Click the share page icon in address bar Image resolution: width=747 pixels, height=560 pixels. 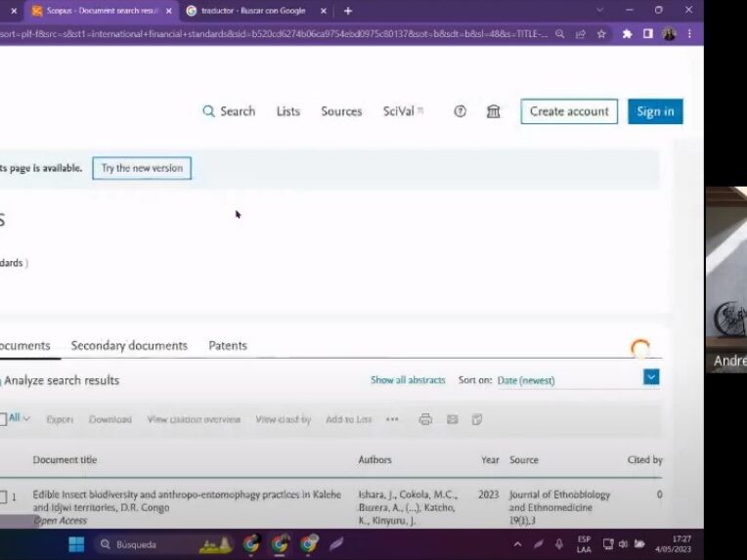tap(580, 34)
